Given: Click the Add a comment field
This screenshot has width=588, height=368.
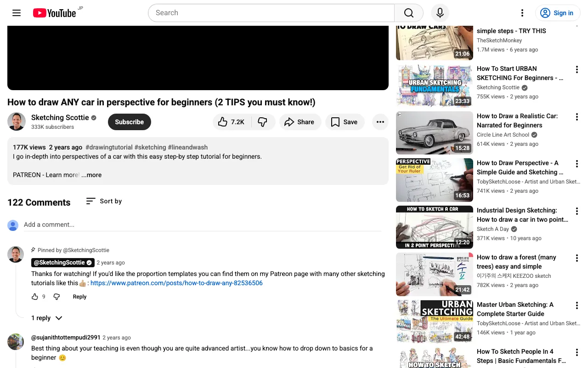Looking at the screenshot, I should 202,224.
